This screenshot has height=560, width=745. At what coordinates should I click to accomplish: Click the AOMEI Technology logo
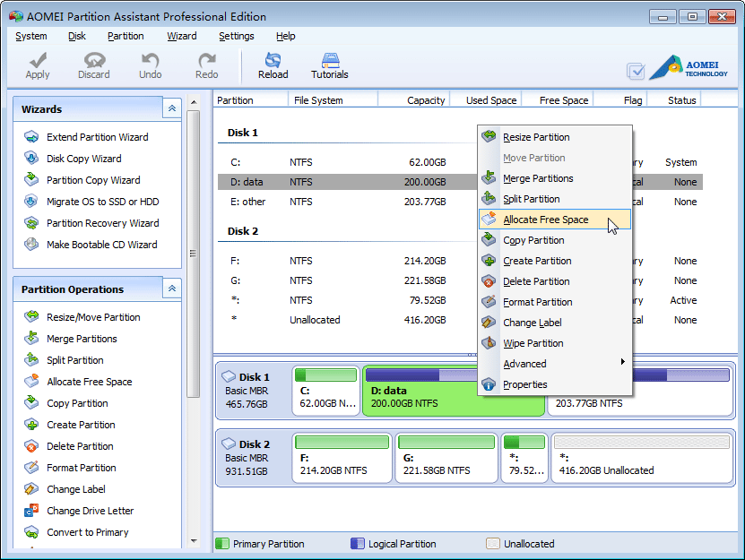coord(689,67)
